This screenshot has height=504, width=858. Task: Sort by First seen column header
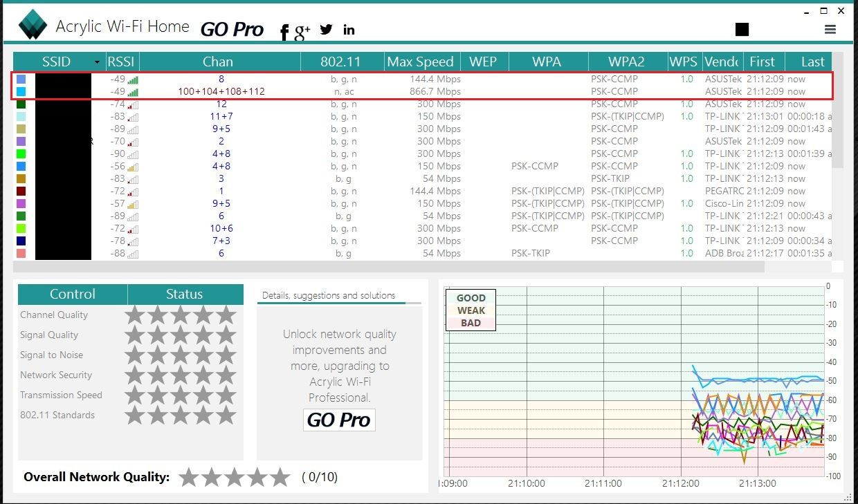pos(763,62)
